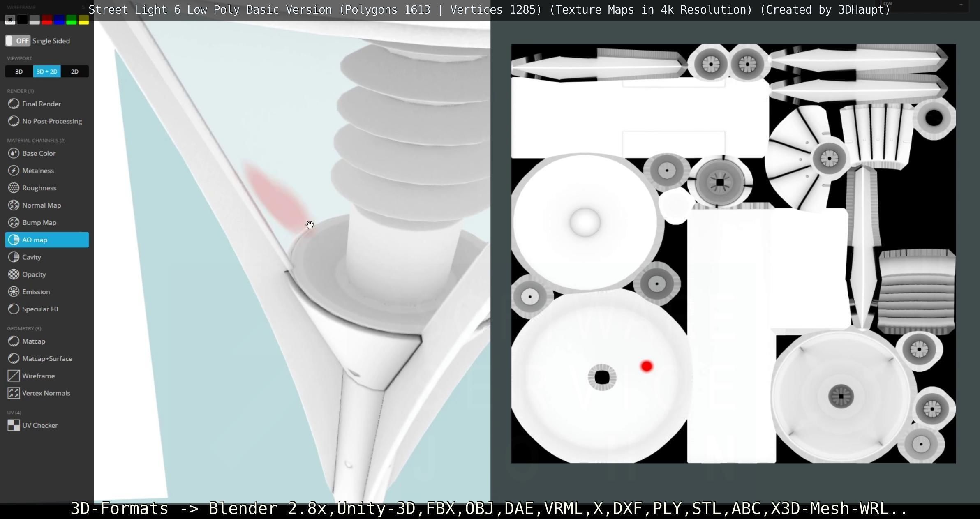
Task: Select the 3D + 2D viewport tab
Action: point(47,72)
